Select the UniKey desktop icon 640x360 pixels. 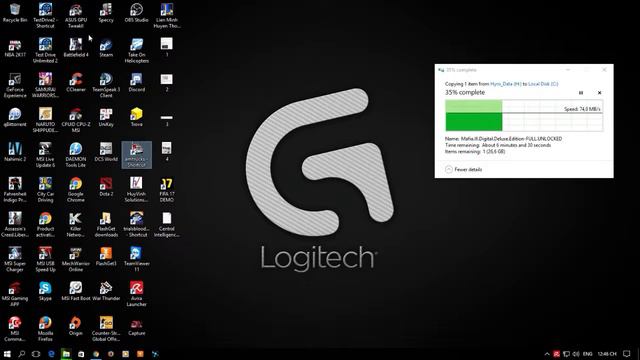click(106, 118)
